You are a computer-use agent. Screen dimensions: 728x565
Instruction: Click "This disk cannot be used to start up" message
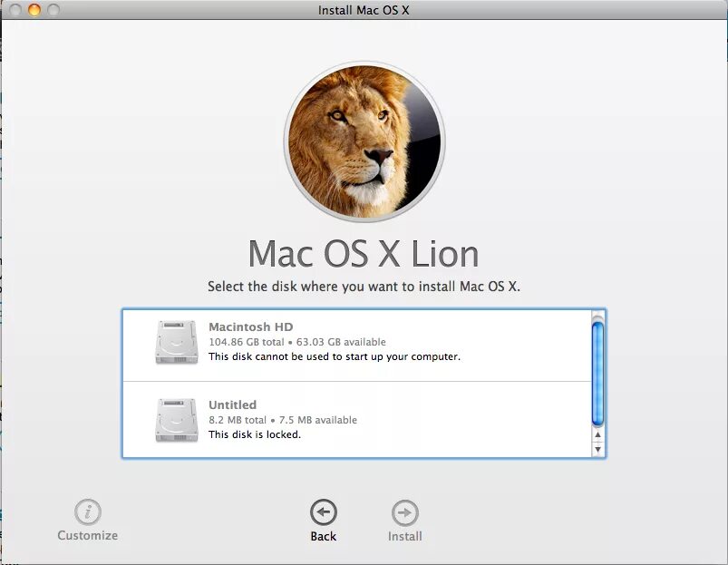[335, 356]
